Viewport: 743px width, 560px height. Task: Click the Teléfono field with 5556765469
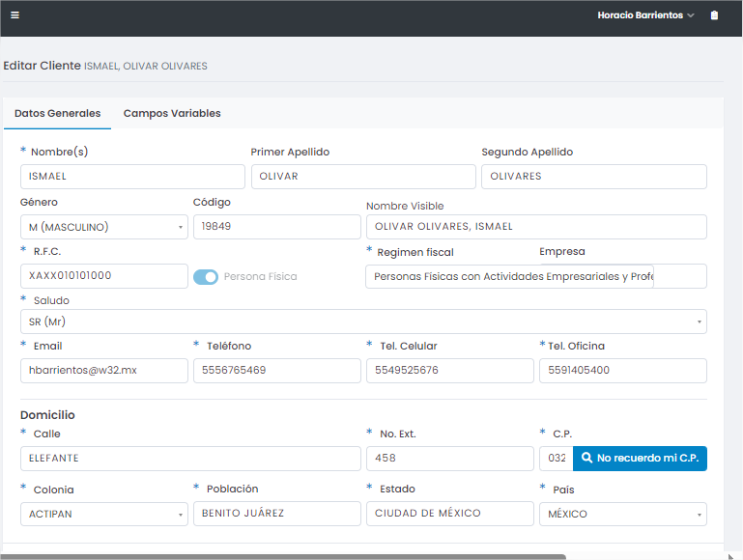tap(277, 371)
